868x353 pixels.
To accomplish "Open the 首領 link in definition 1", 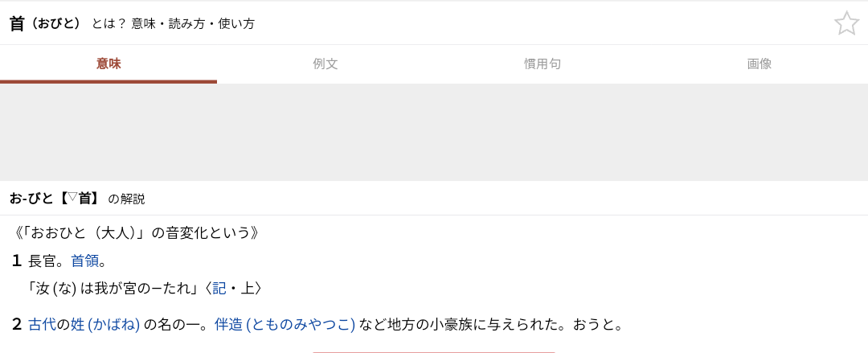I will (84, 261).
